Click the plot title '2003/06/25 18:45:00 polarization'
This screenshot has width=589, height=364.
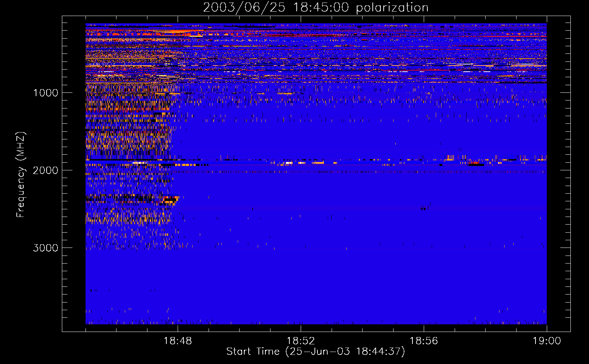[316, 8]
